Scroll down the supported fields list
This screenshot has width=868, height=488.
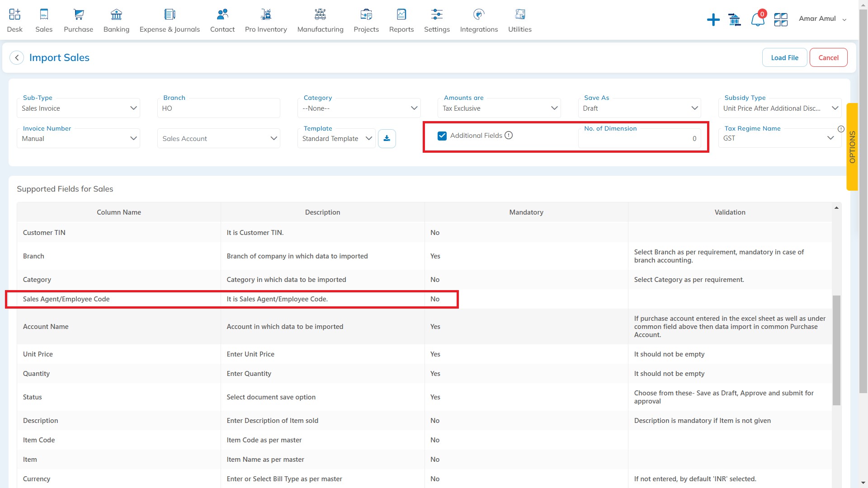tap(838, 484)
